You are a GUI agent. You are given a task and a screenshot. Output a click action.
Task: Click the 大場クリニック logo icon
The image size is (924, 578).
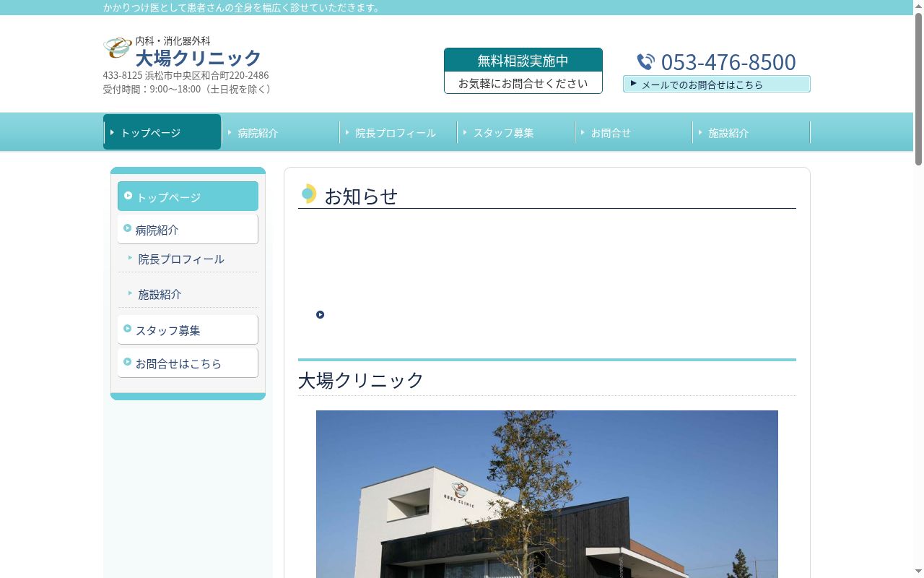(118, 48)
